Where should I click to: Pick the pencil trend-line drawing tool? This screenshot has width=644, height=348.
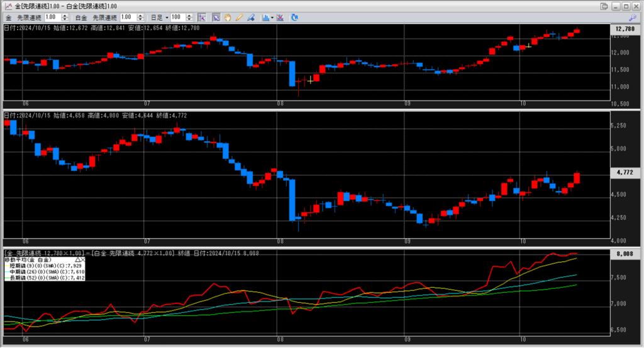point(239,17)
